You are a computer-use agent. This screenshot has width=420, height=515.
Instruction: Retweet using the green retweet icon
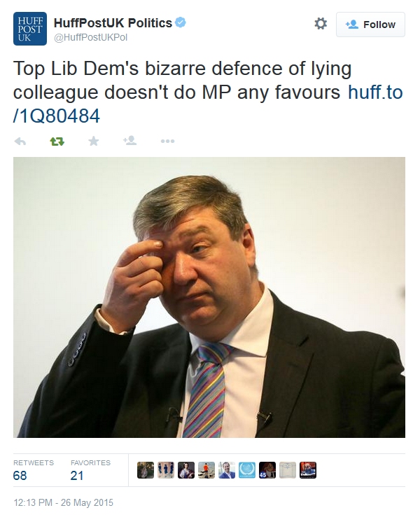[x=57, y=142]
